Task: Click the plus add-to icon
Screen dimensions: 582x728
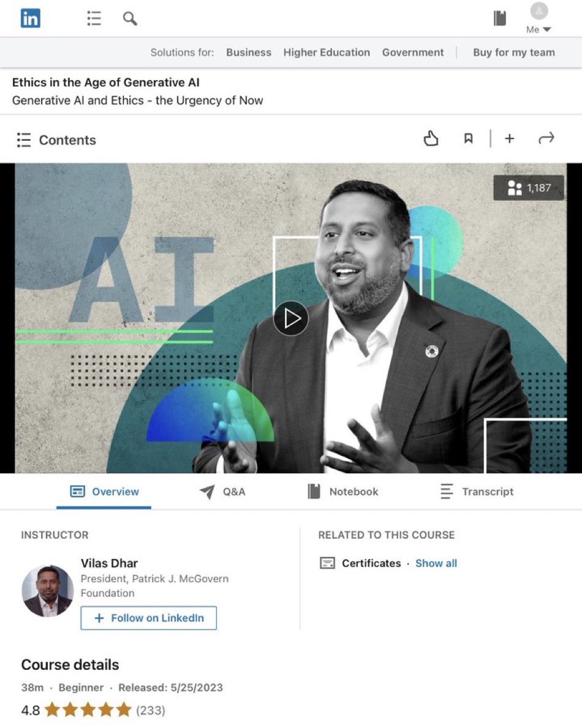Action: 510,138
